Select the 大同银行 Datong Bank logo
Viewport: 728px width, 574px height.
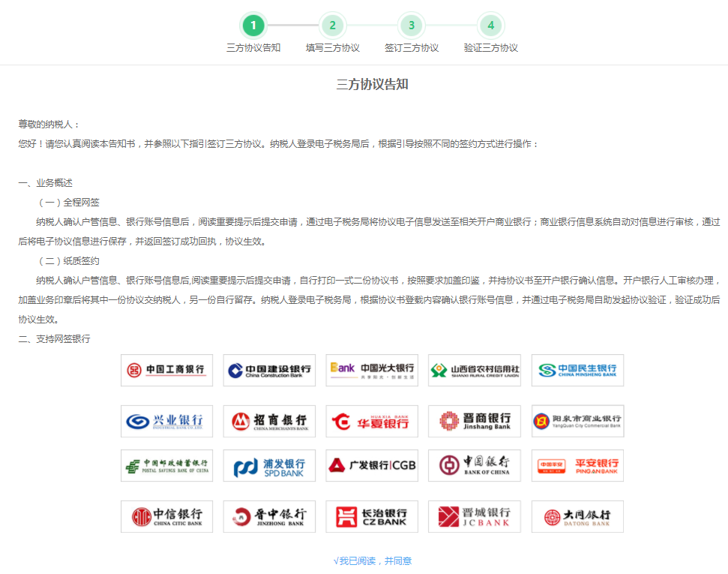(577, 516)
